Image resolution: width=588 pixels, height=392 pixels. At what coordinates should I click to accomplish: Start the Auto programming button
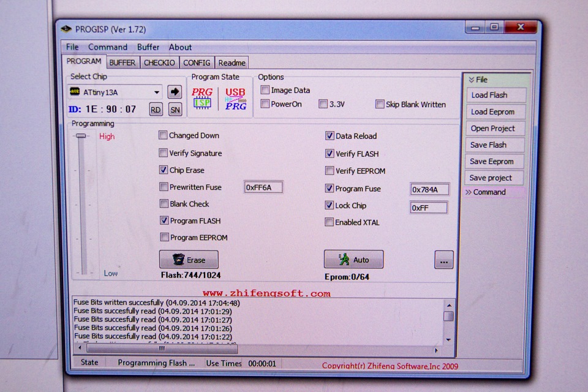coord(353,260)
